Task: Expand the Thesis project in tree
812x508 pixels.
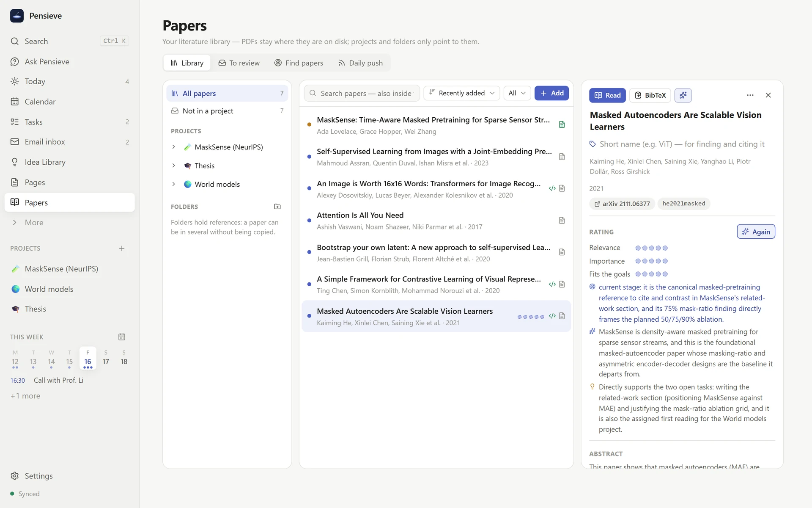Action: tap(173, 166)
